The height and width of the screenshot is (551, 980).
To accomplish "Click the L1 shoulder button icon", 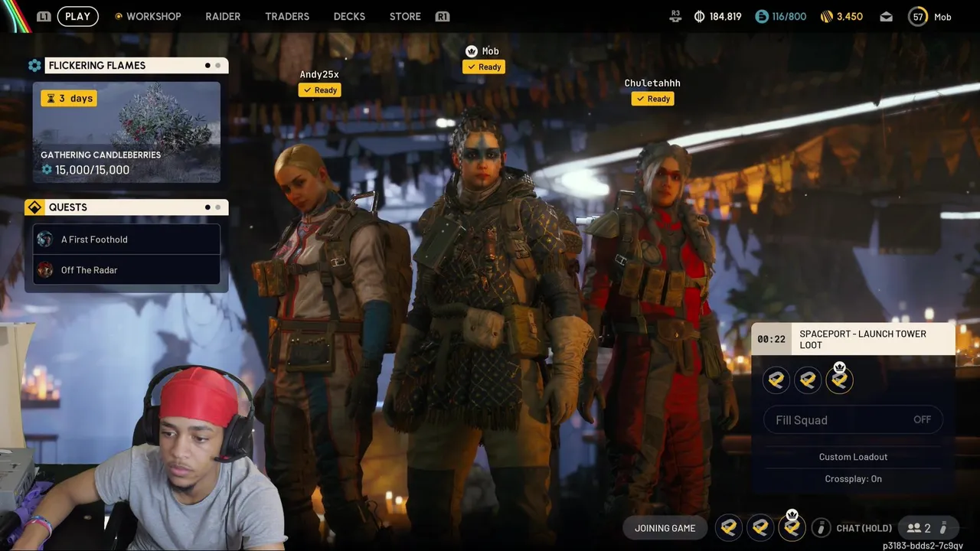I will coord(44,16).
